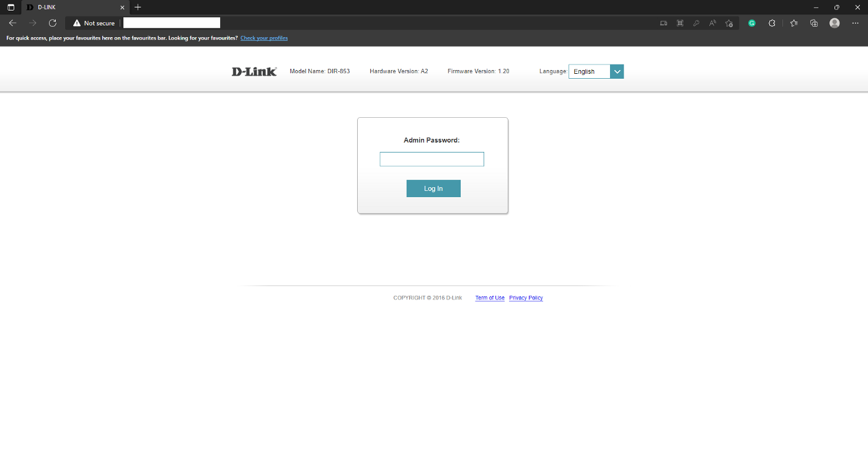Click the password key icon in toolbar

pos(696,23)
